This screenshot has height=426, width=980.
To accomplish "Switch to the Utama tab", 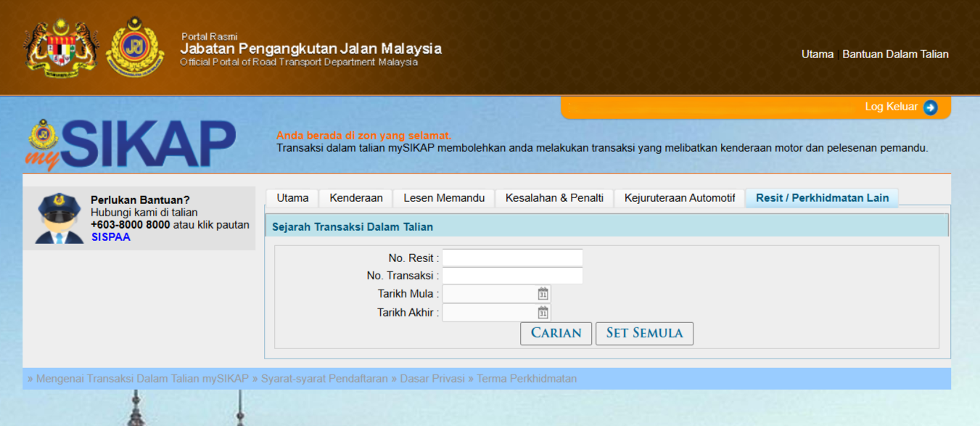I will click(x=292, y=198).
